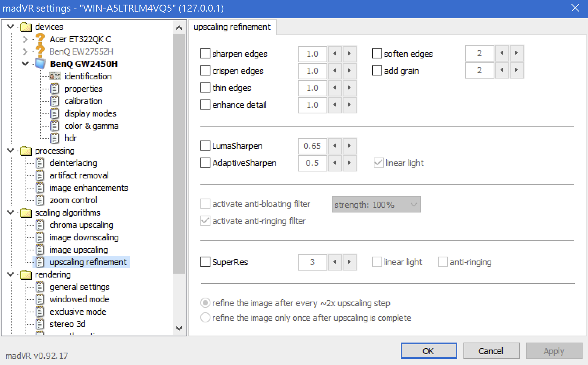Click the Acer ET322QK C question mark icon
This screenshot has width=588, height=365.
point(40,39)
